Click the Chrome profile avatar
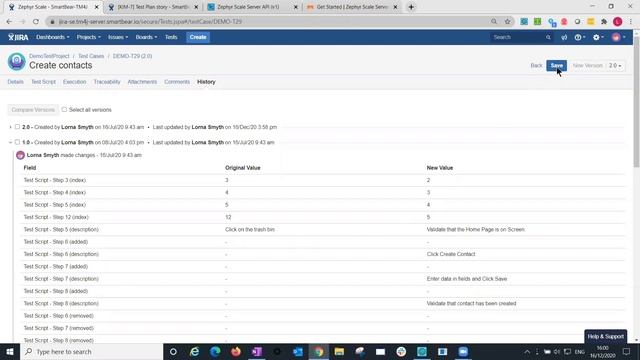This screenshot has height=360, width=640. [x=618, y=21]
